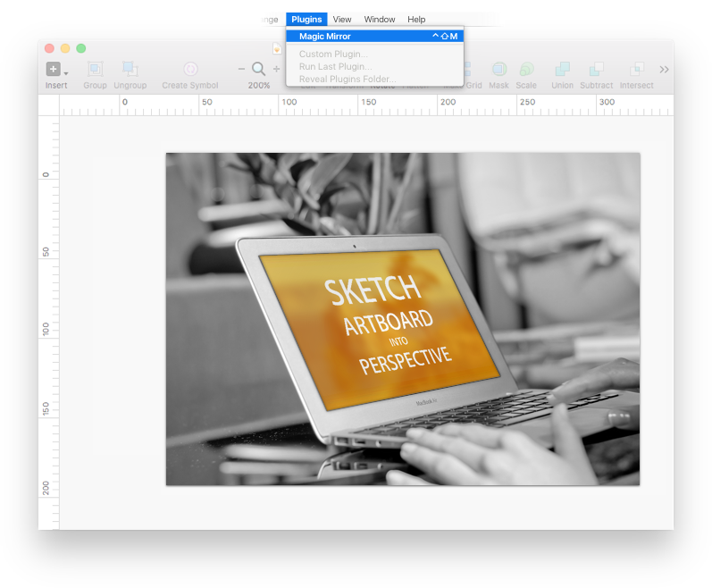
Task: Click the Subtract boolean icon
Action: [x=596, y=69]
